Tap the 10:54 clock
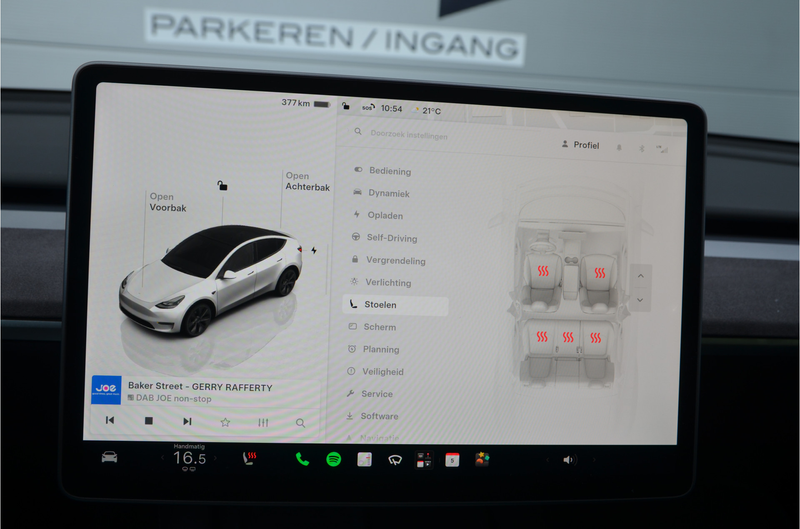 [x=391, y=109]
